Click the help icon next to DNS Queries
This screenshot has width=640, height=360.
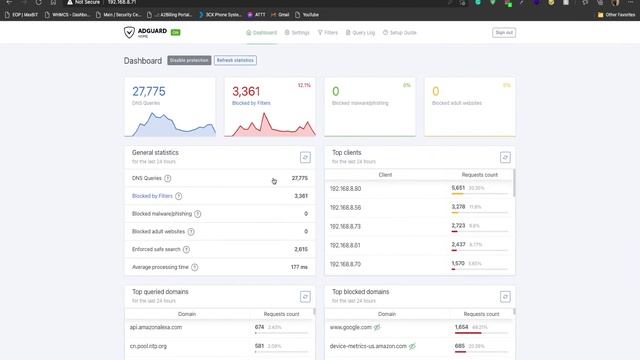168,178
